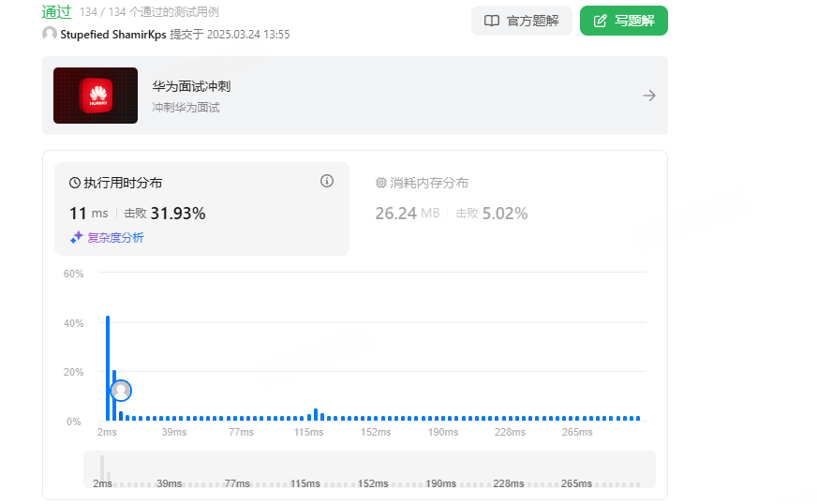Click the 190ms axis label on chart
Screen dimensions: 817x504
(x=443, y=432)
